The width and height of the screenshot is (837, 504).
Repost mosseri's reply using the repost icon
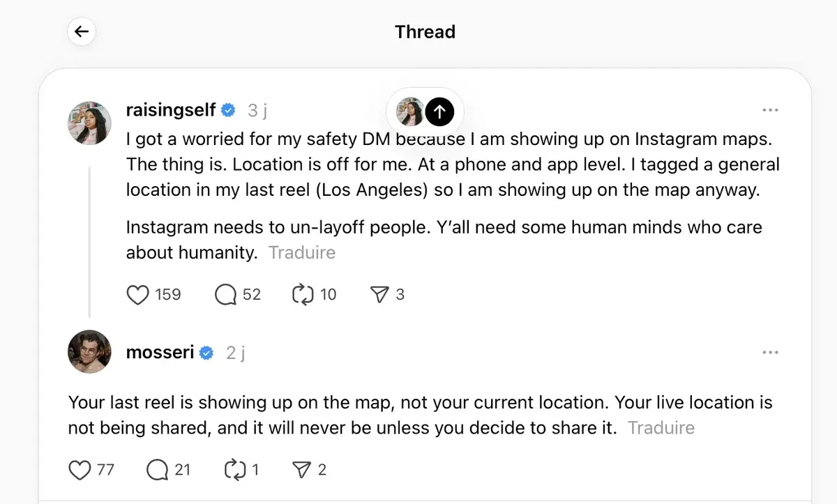(237, 470)
